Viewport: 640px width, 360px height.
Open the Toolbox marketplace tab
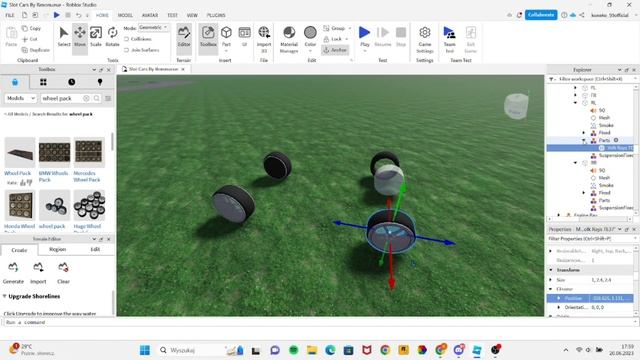click(x=15, y=82)
